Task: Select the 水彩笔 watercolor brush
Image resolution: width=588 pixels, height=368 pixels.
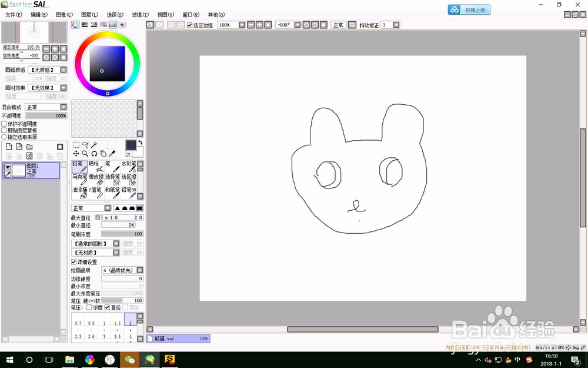Action: [129, 167]
